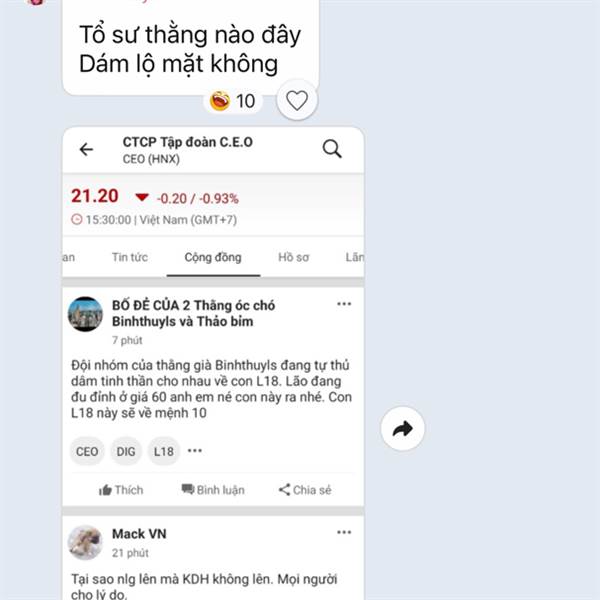
Task: Open the Hồ sơ tab
Action: tap(293, 257)
